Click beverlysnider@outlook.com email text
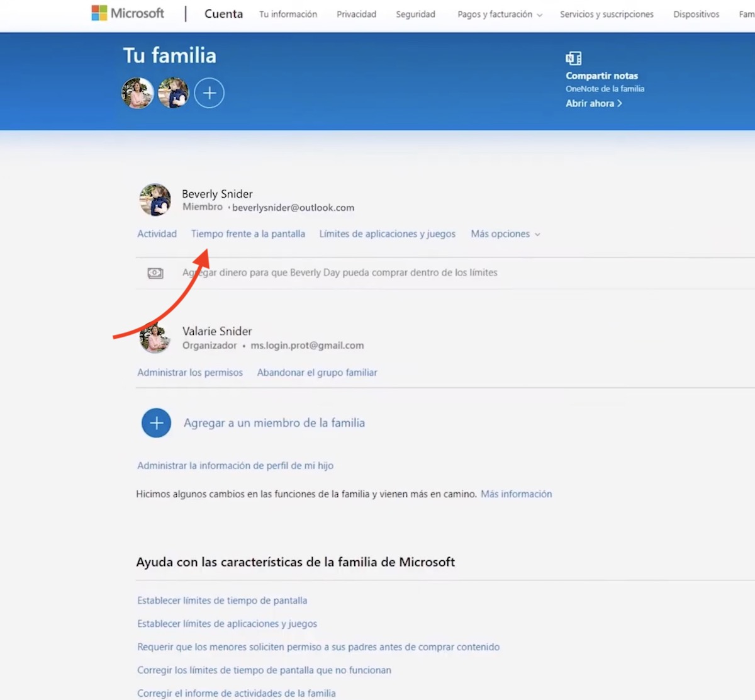 pos(293,208)
